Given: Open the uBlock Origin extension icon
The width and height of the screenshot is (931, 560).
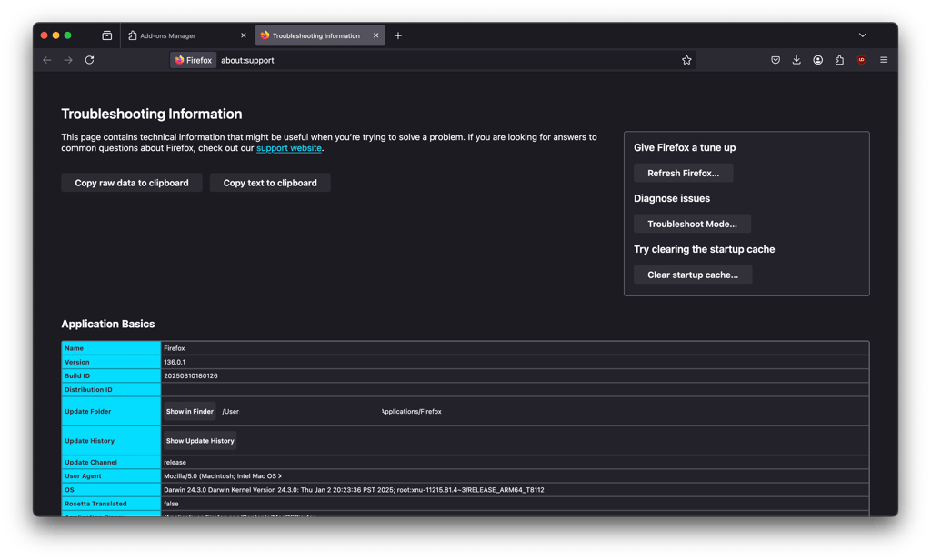Looking at the screenshot, I should (x=861, y=60).
